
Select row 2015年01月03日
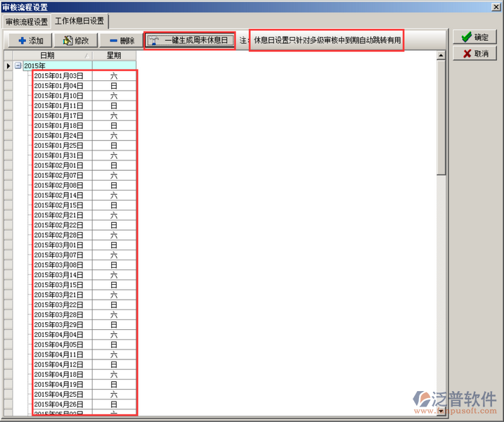[x=84, y=76]
